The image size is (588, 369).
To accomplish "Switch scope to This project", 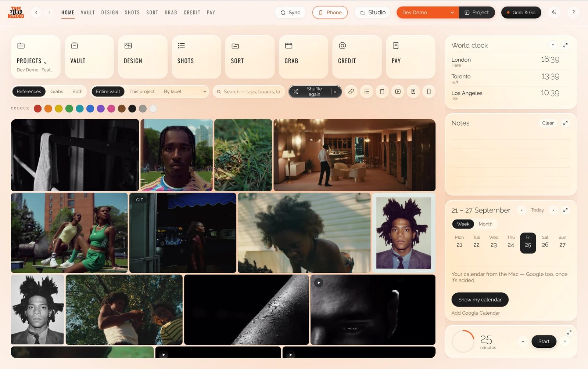I will click(142, 91).
